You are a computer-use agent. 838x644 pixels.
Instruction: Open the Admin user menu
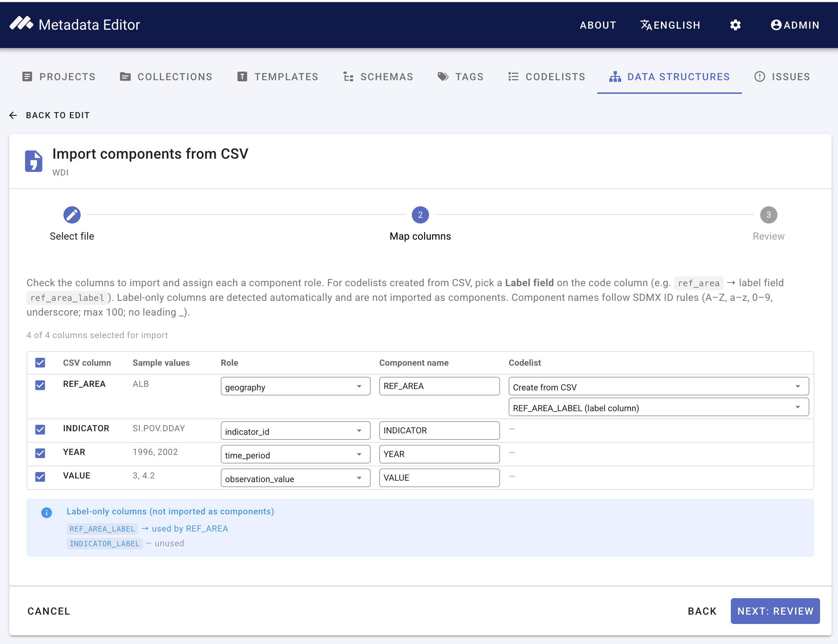[x=795, y=25]
